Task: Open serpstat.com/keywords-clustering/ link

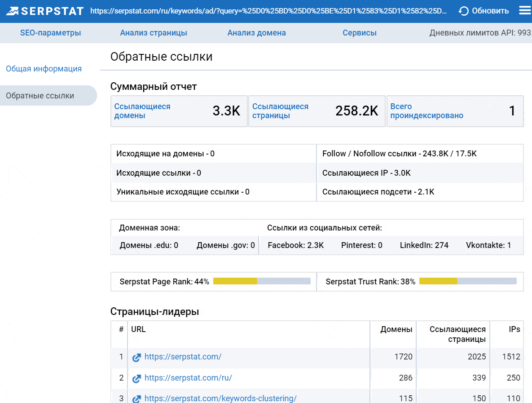Action: pyautogui.click(x=220, y=398)
